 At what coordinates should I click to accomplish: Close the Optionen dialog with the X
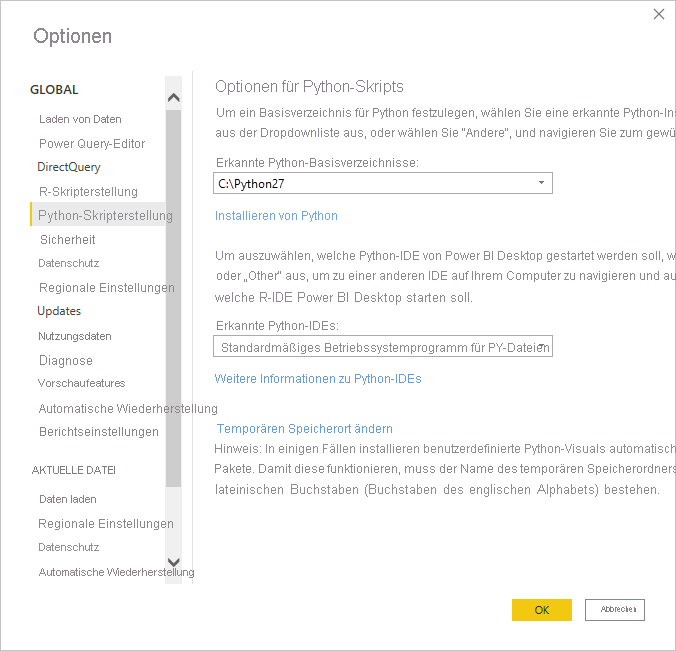click(x=658, y=14)
